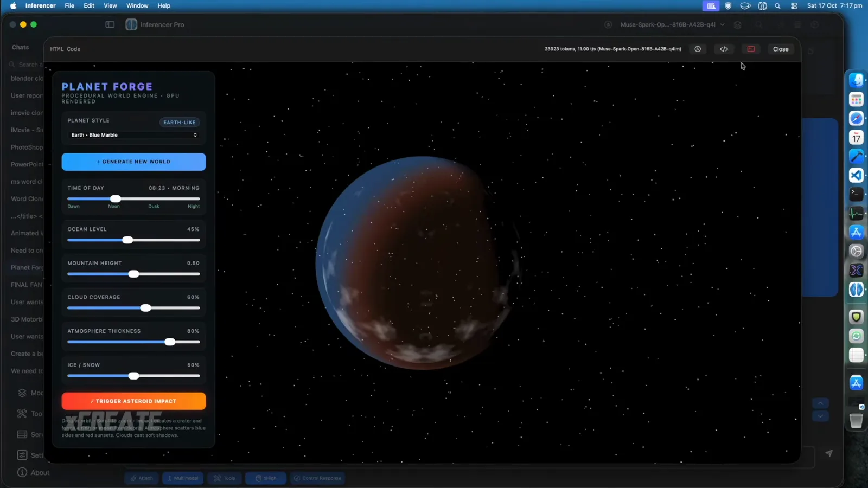868x488 pixels.
Task: Toggle the sidebar panel icon in title bar
Action: pos(110,24)
